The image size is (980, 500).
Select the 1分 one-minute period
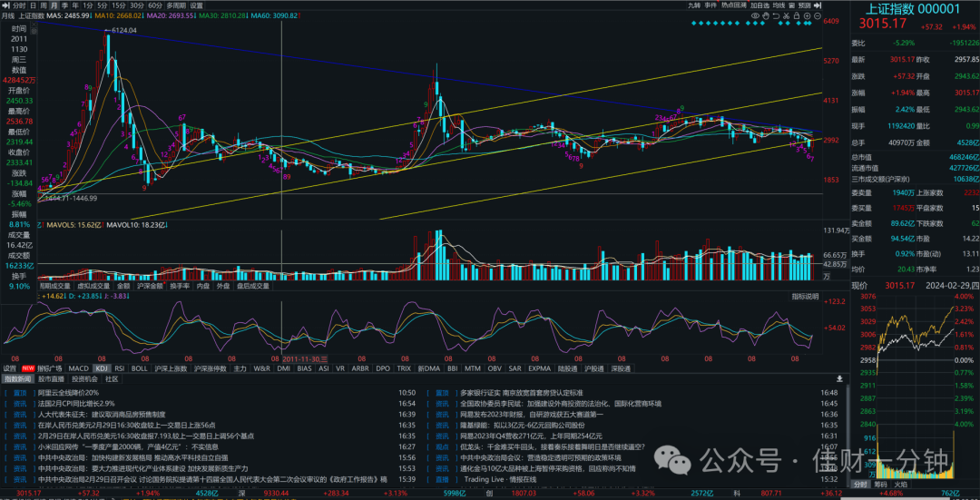click(x=88, y=5)
